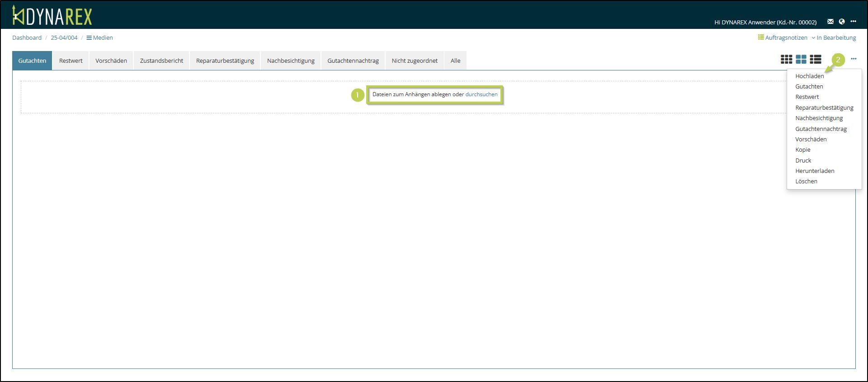Toggle the media actions three-dots menu
The width and height of the screenshot is (868, 382).
point(854,59)
